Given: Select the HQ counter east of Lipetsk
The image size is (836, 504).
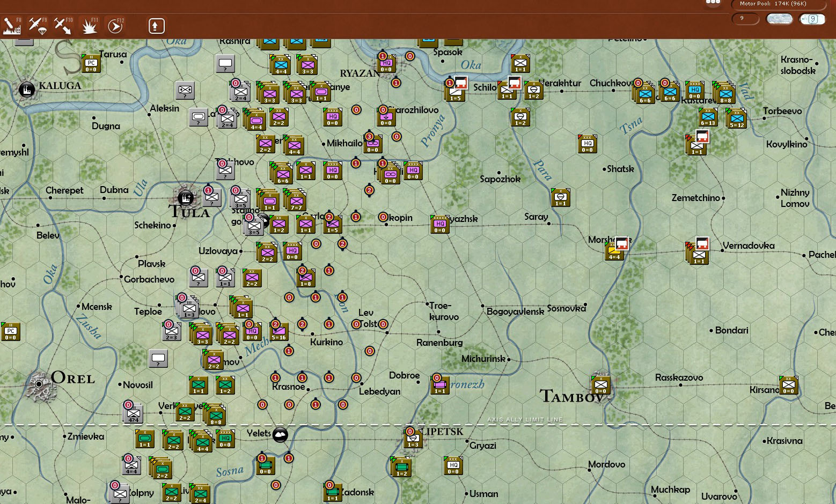Looking at the screenshot, I should click(x=453, y=465).
